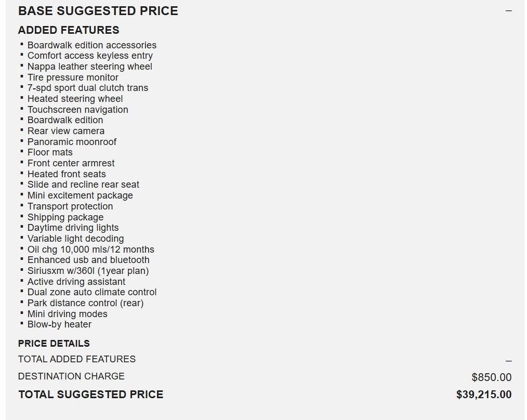Click Boardwalk edition accessories item
This screenshot has width=527, height=420.
click(92, 45)
